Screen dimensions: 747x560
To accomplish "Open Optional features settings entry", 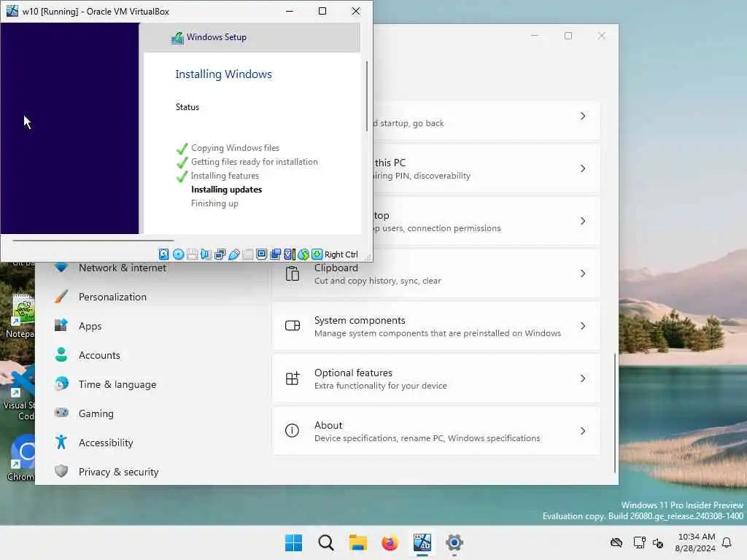I will (436, 378).
